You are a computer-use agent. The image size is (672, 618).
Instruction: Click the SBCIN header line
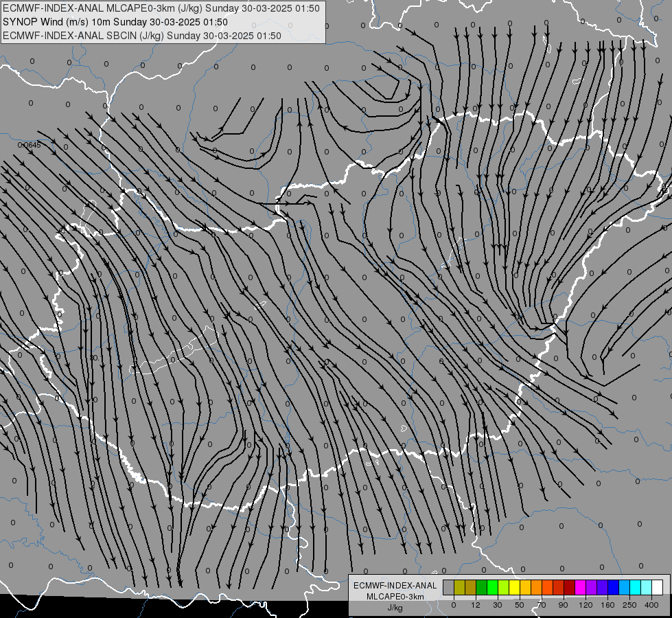point(142,36)
